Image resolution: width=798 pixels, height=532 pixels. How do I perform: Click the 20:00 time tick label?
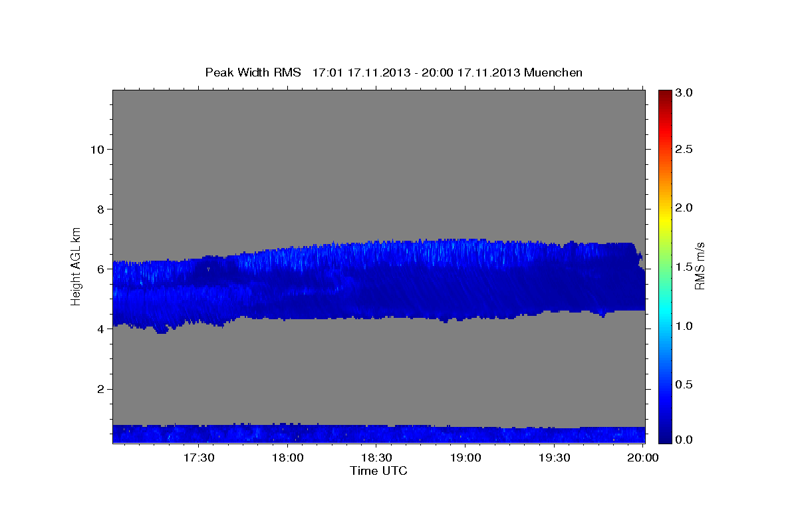point(643,458)
